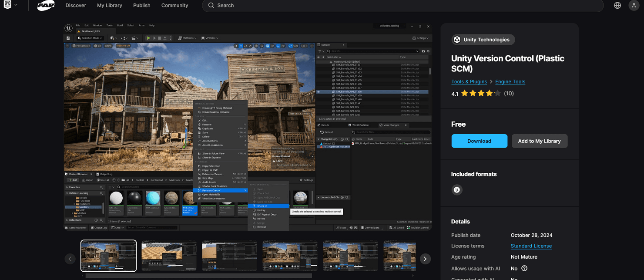Click the globe language selector icon

click(x=617, y=5)
